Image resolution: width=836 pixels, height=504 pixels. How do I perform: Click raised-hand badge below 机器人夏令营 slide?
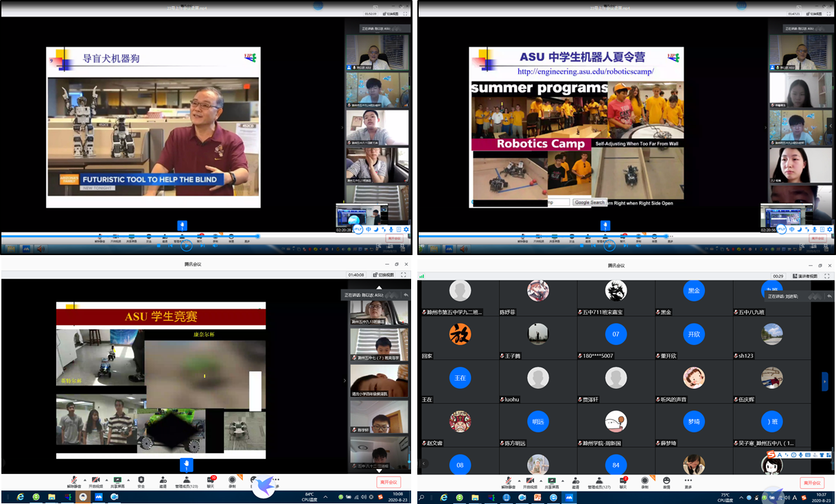pyautogui.click(x=605, y=225)
